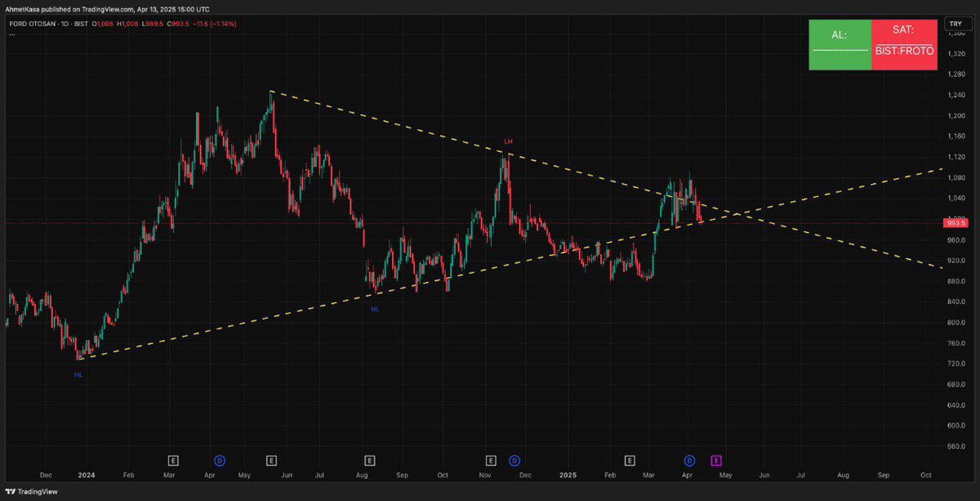Click the D dividend marker above Apr 2025
Viewport: 980px width, 501px height.
689,461
